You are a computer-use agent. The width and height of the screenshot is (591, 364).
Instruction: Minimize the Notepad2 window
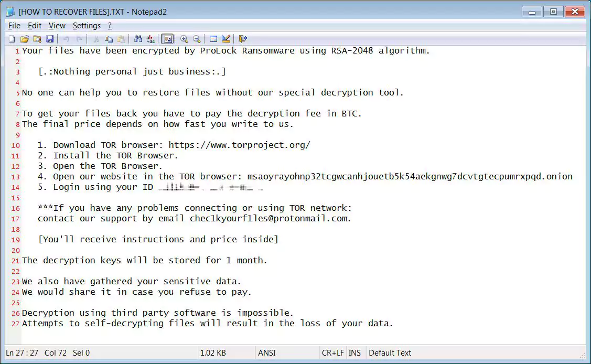[532, 12]
